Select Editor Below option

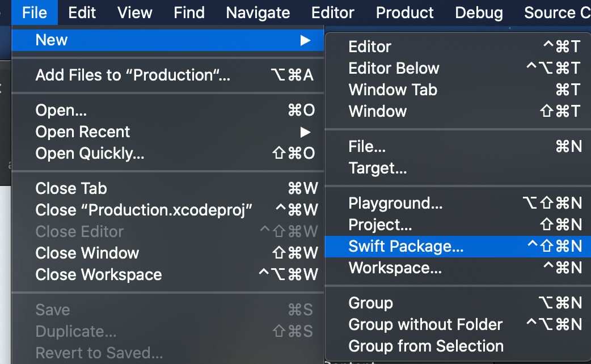tap(458, 69)
